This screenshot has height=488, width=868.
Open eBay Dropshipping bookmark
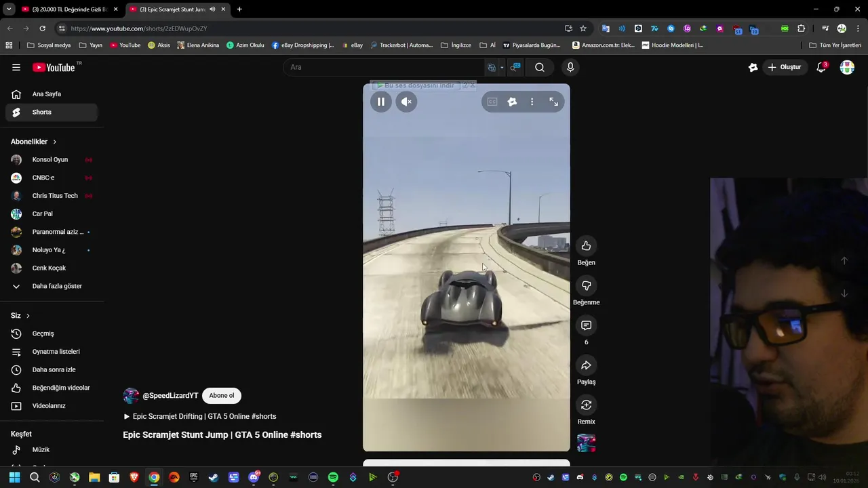click(x=303, y=45)
